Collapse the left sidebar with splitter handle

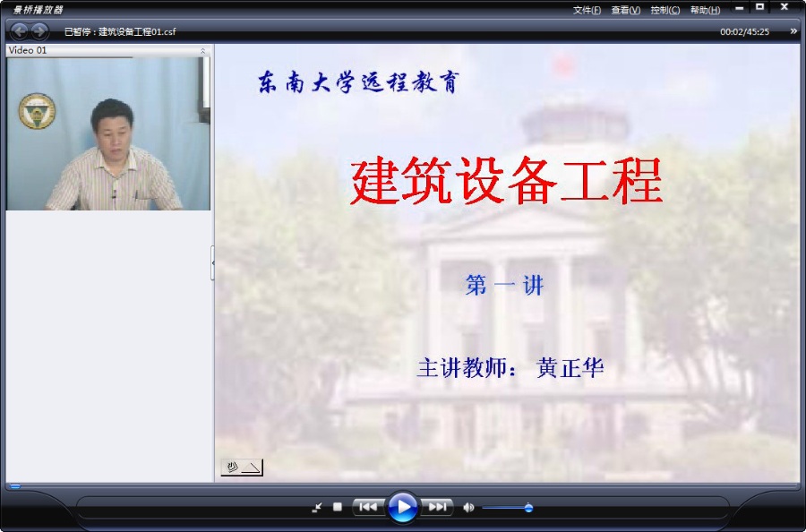click(x=213, y=262)
